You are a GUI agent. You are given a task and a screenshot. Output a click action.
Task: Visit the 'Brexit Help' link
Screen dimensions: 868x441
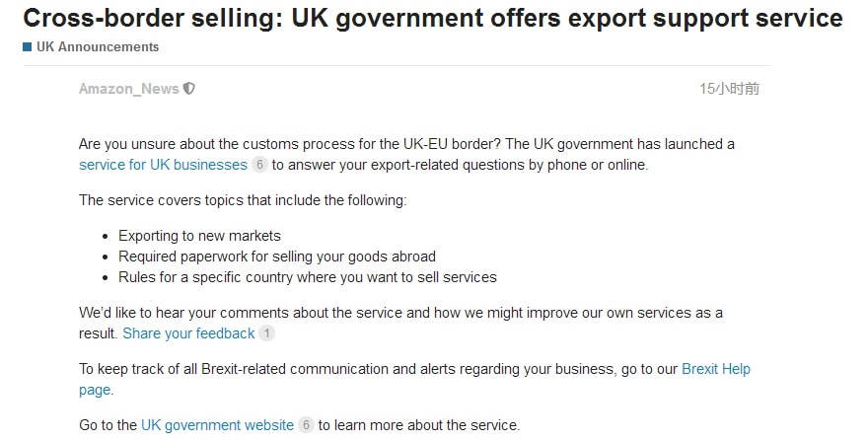715,369
